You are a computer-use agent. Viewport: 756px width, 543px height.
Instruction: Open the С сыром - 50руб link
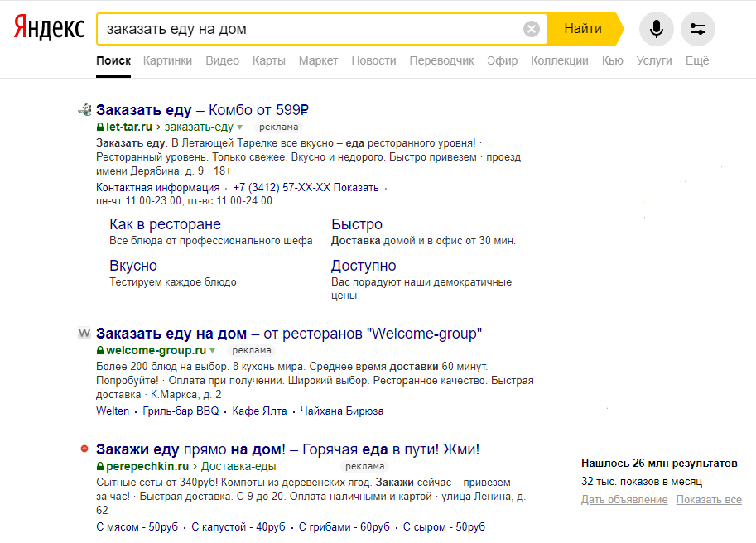(444, 527)
